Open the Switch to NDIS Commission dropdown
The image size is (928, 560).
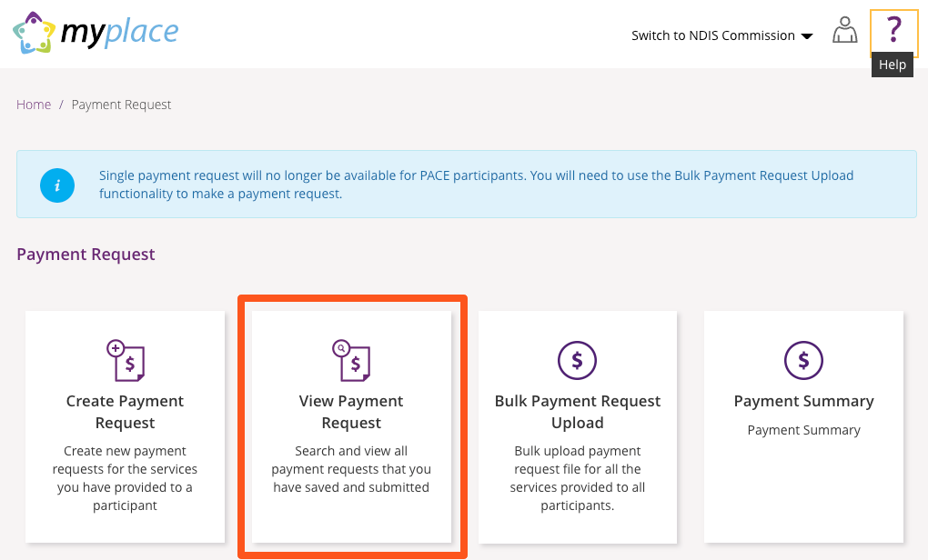pos(713,35)
